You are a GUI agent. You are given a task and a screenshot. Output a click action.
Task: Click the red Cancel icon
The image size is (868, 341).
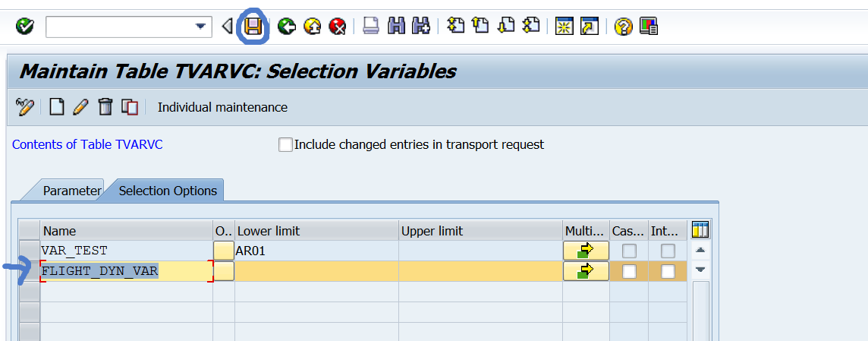[x=338, y=27]
